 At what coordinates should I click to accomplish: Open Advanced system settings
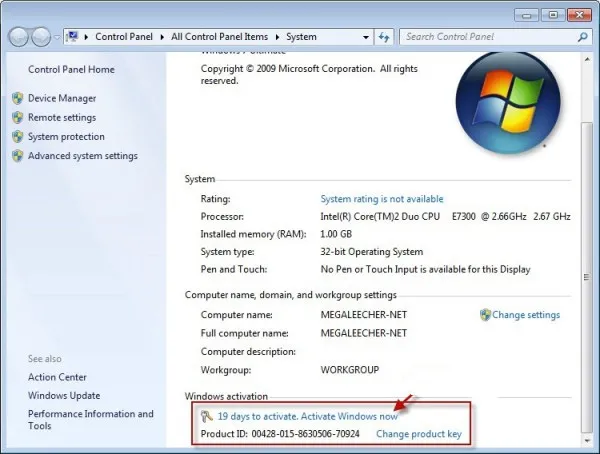83,156
